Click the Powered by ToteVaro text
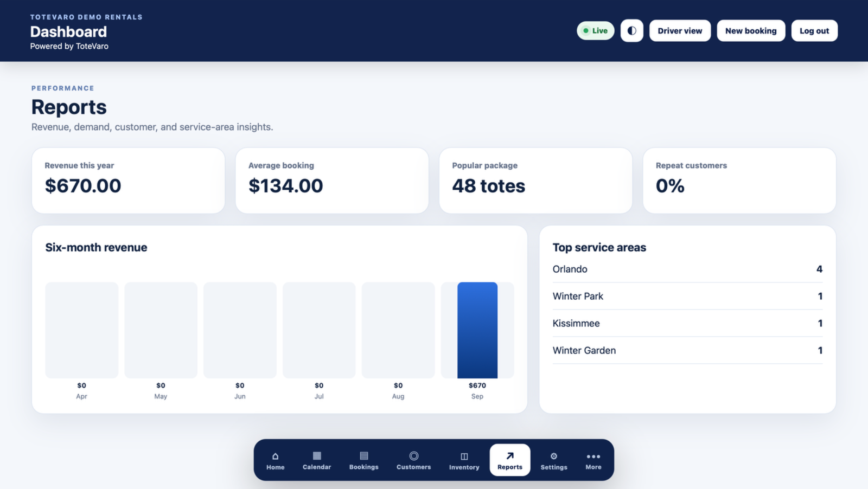868x489 pixels. tap(69, 46)
